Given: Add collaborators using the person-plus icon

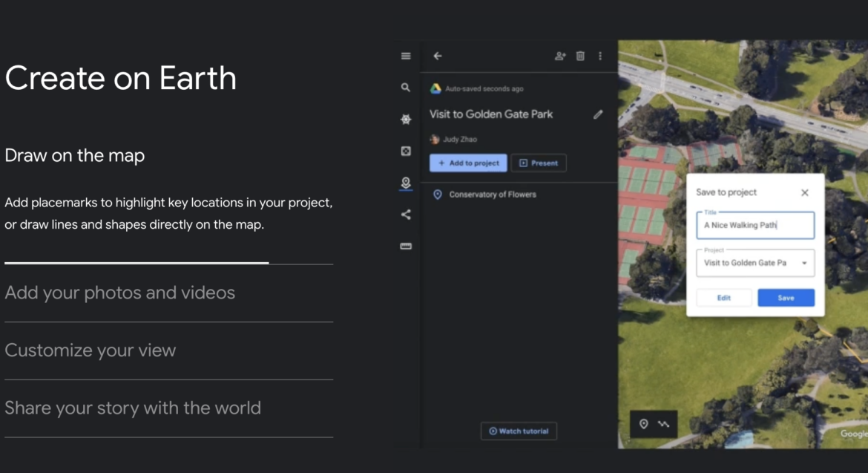Looking at the screenshot, I should pyautogui.click(x=560, y=56).
